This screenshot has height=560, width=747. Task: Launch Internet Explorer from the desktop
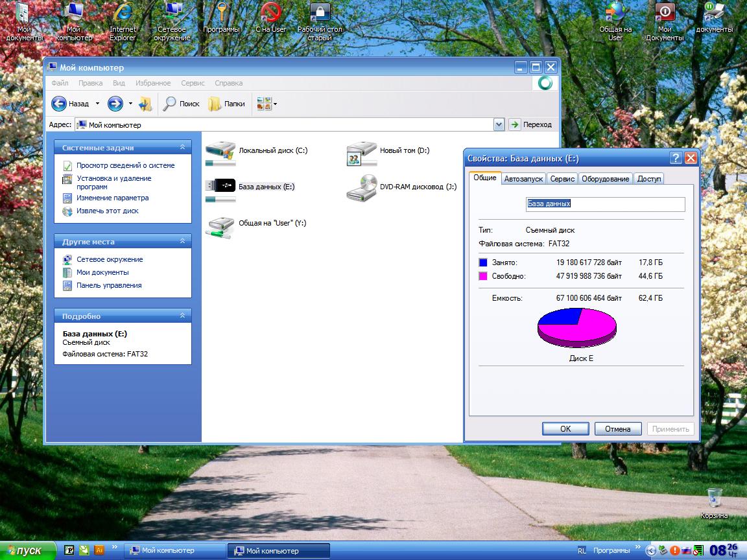click(x=123, y=21)
